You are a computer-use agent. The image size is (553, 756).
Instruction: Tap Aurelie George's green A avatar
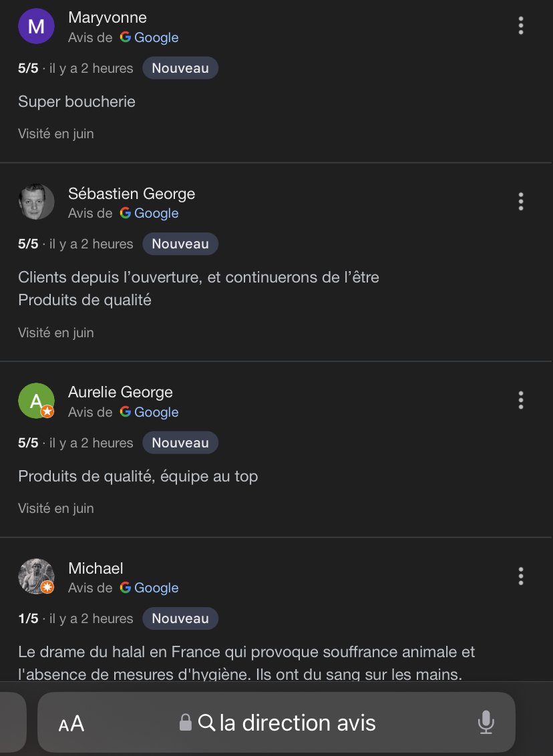(36, 401)
